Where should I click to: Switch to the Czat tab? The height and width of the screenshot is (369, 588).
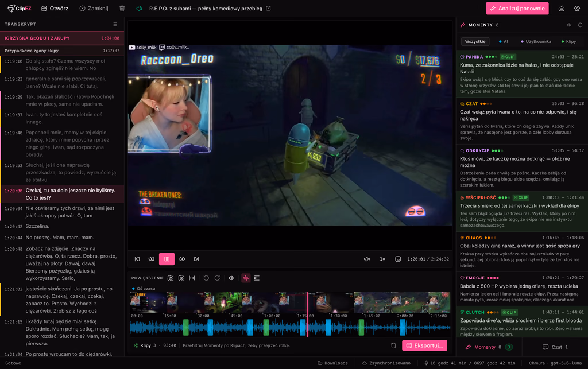(x=555, y=347)
